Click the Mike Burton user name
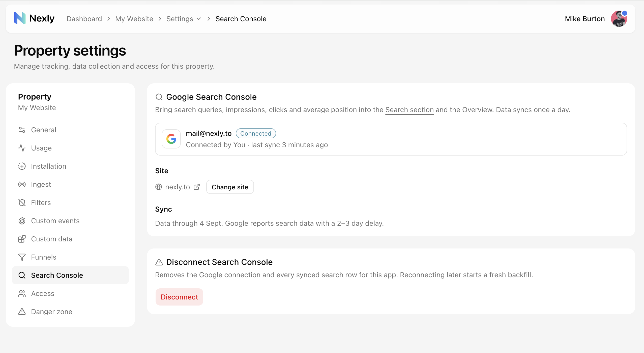The height and width of the screenshot is (353, 644). tap(585, 19)
